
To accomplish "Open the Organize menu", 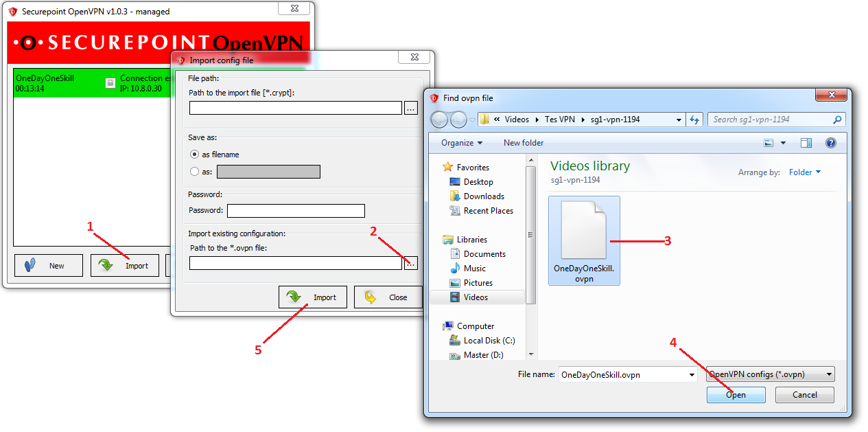I will (x=462, y=143).
